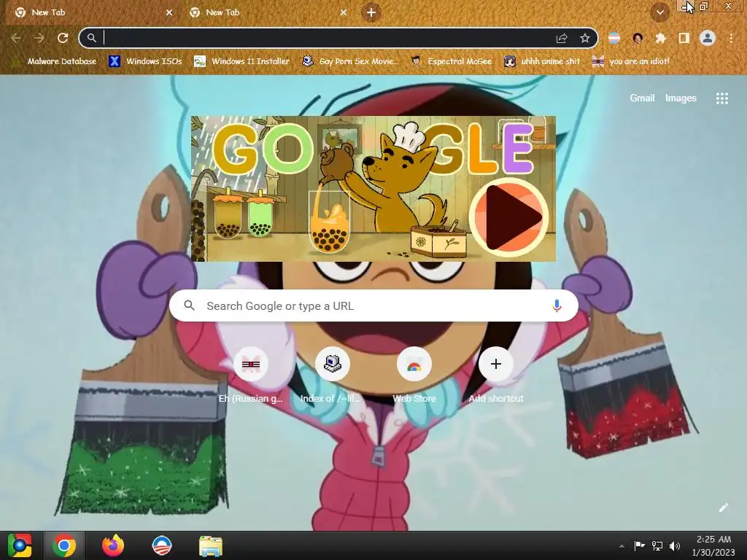Click the Chrome taskbar icon
This screenshot has width=747, height=560.
64,545
